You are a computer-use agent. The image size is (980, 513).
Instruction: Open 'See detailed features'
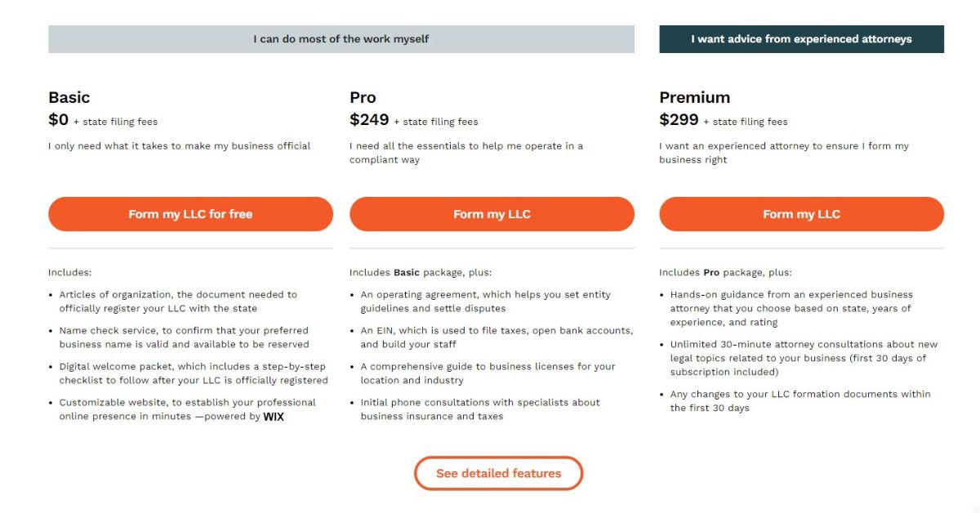(x=498, y=473)
